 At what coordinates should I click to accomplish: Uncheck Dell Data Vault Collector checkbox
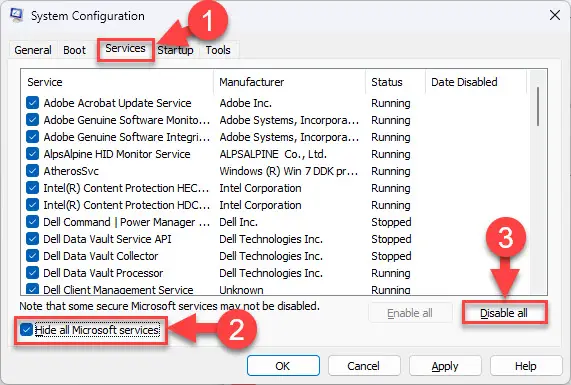point(32,256)
